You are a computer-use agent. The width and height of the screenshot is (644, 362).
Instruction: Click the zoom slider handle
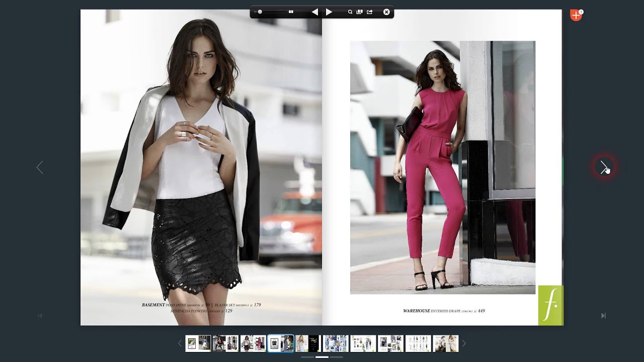point(260,12)
